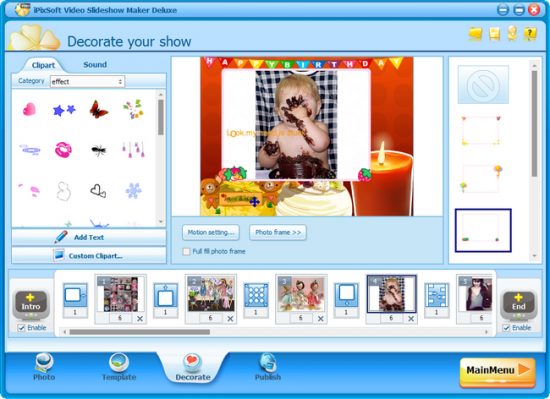Toggle Enable checkbox under Intro
This screenshot has width=550, height=399.
[21, 328]
